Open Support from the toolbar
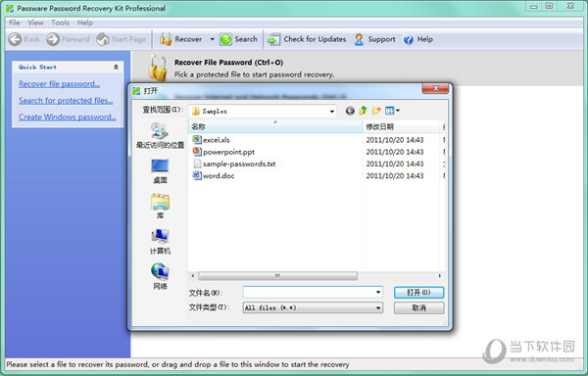 pyautogui.click(x=374, y=39)
